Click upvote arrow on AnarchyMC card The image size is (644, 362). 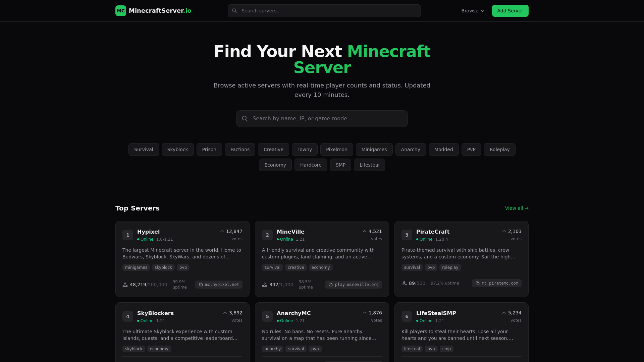[x=365, y=313]
